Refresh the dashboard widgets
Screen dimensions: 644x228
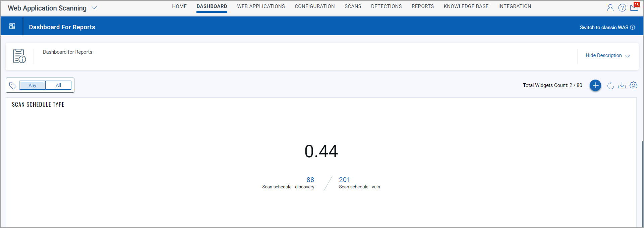tap(610, 85)
